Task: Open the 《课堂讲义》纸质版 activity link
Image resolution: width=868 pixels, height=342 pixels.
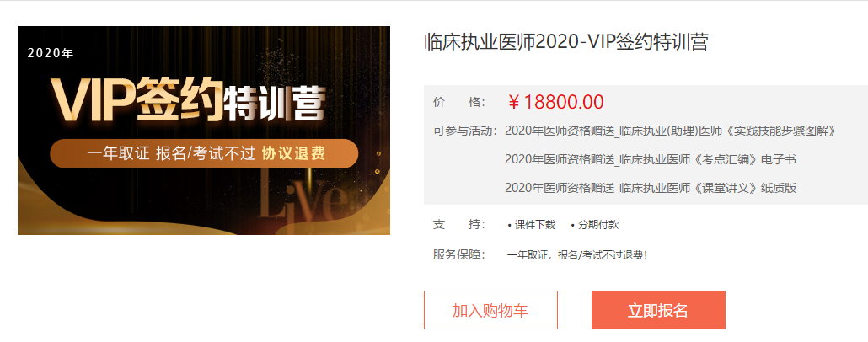Action: [x=651, y=188]
